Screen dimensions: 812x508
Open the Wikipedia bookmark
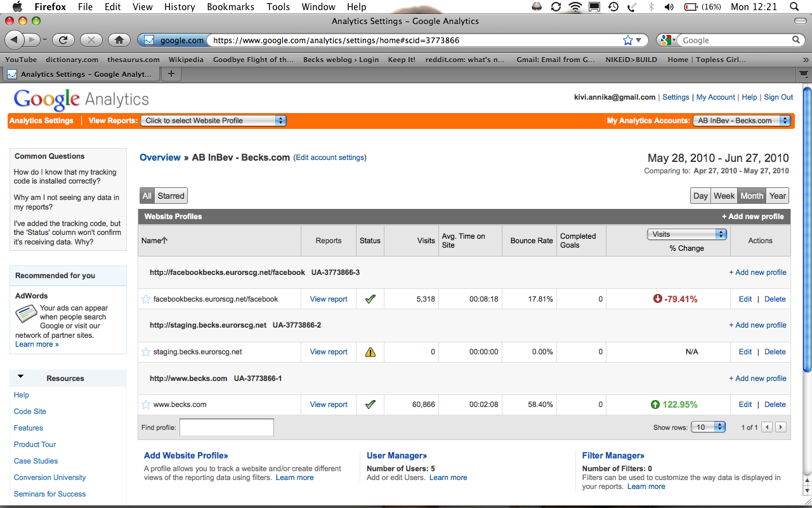pos(186,60)
